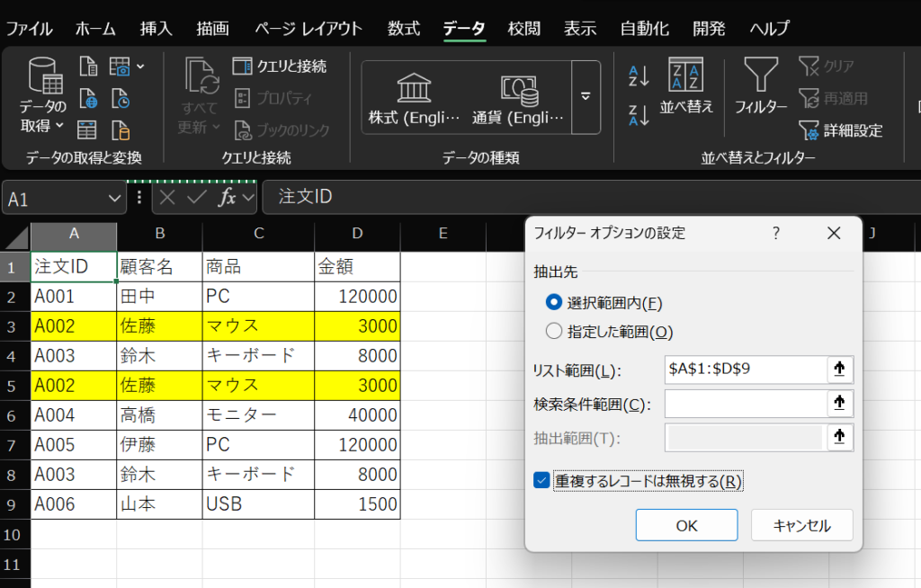Image resolution: width=921 pixels, height=588 pixels.
Task: Select the 指定した範囲 radio button
Action: tap(554, 331)
